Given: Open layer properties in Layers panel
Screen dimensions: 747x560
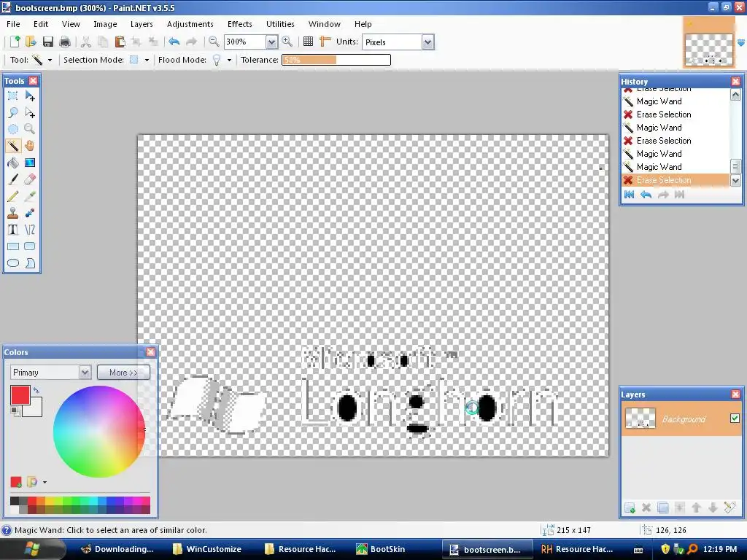Looking at the screenshot, I should pos(729,507).
